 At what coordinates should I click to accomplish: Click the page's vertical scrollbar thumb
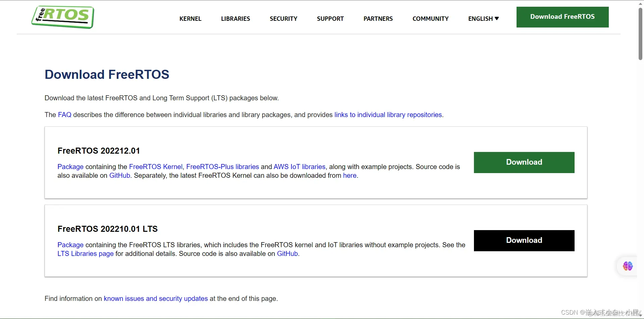640,34
